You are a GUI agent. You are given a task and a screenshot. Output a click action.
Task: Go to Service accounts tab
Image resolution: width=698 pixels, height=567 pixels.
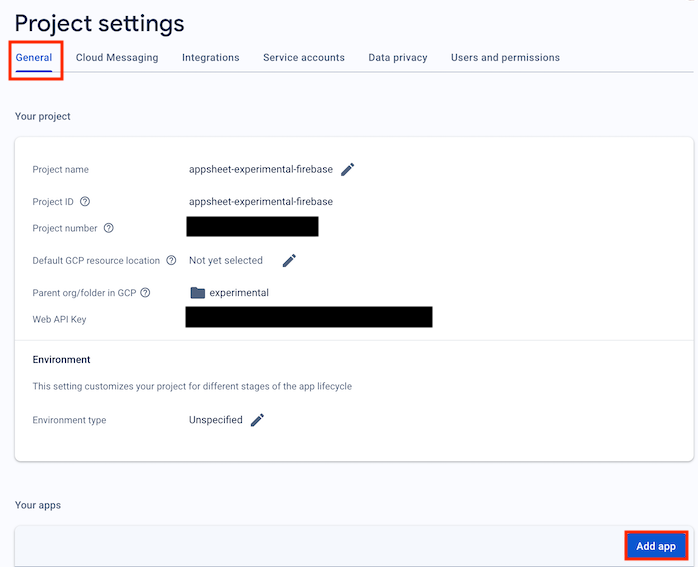pos(304,58)
